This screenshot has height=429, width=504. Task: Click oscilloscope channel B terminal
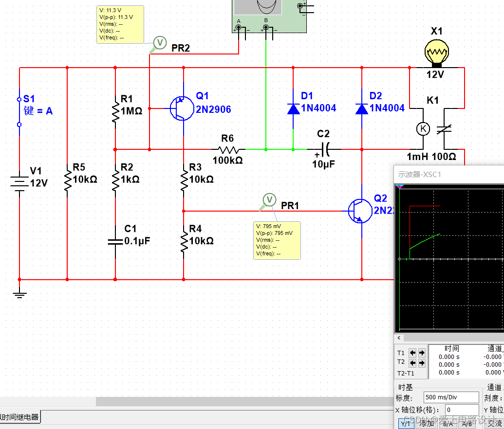(x=266, y=28)
